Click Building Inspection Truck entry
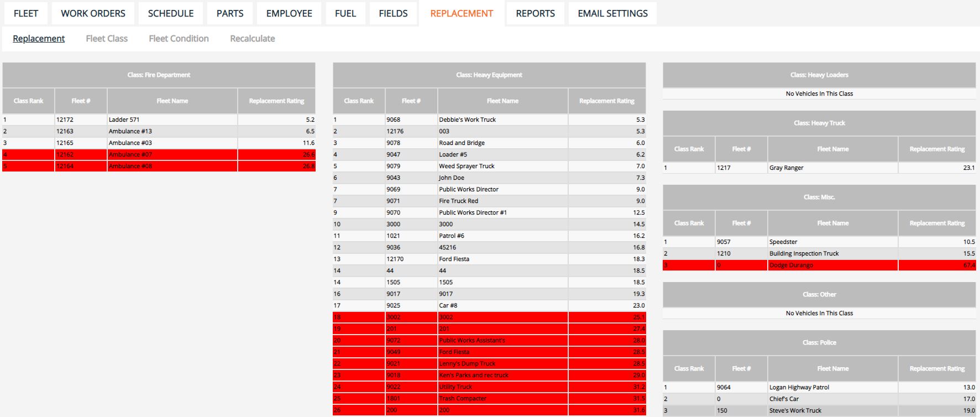Viewport: 980px width, 417px height. pyautogui.click(x=804, y=253)
